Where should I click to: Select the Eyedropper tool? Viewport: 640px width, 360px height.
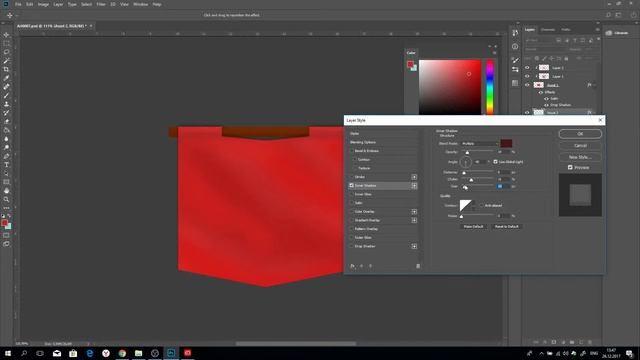[6, 78]
